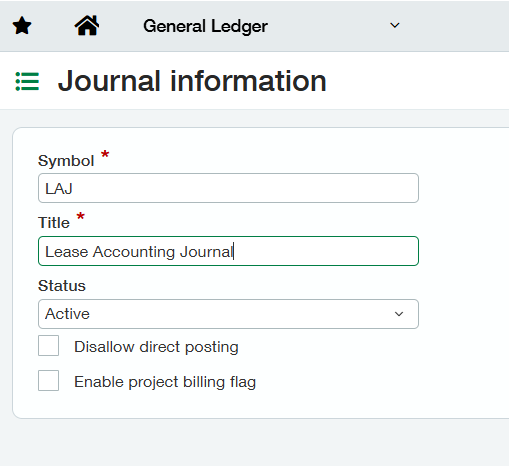Expand the chevron beside General Ledger

tap(395, 25)
